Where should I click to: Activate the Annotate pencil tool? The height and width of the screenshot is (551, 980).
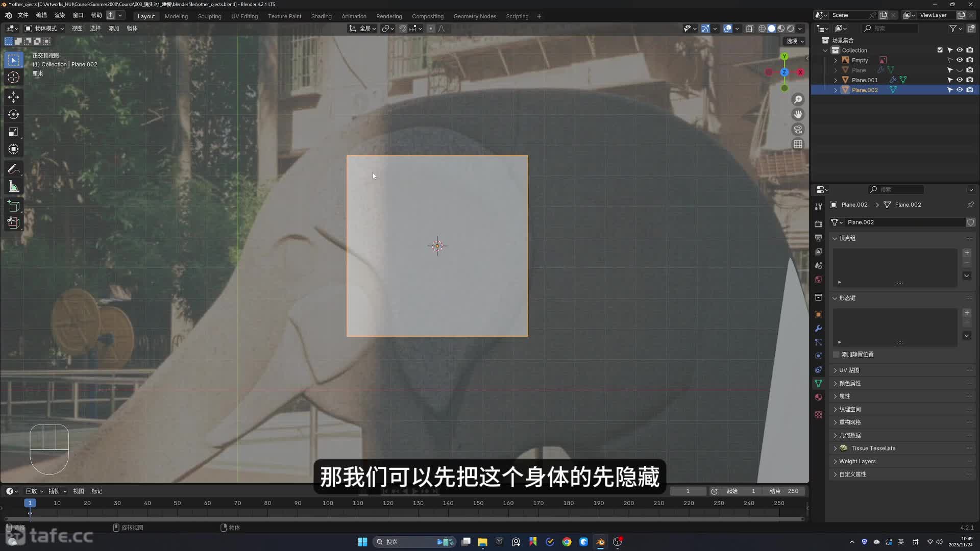14,169
